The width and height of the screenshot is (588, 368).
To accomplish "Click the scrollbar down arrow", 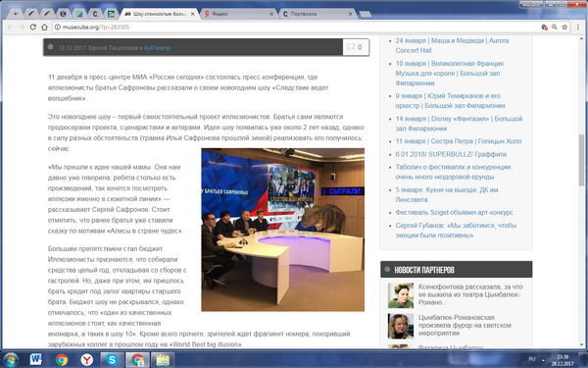I will [582, 345].
